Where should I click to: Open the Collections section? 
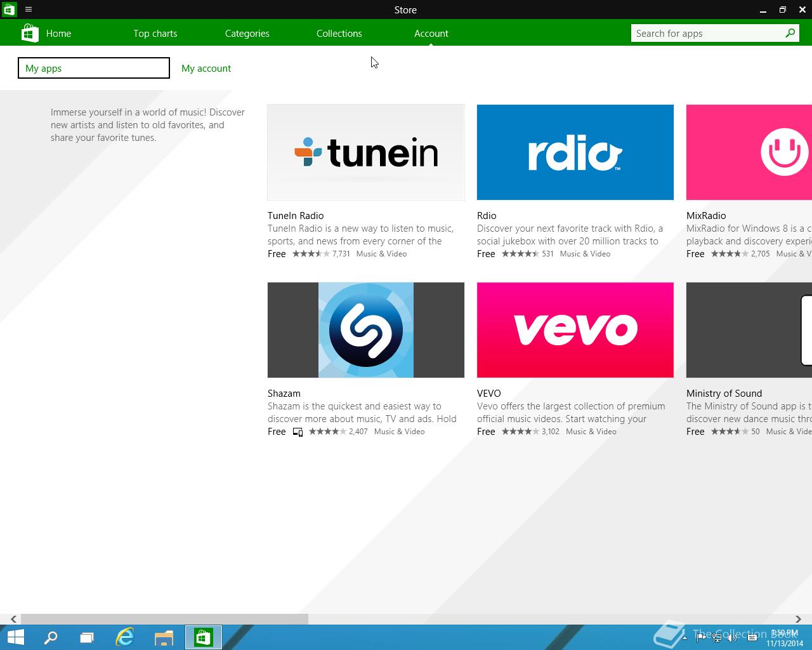[x=339, y=34]
